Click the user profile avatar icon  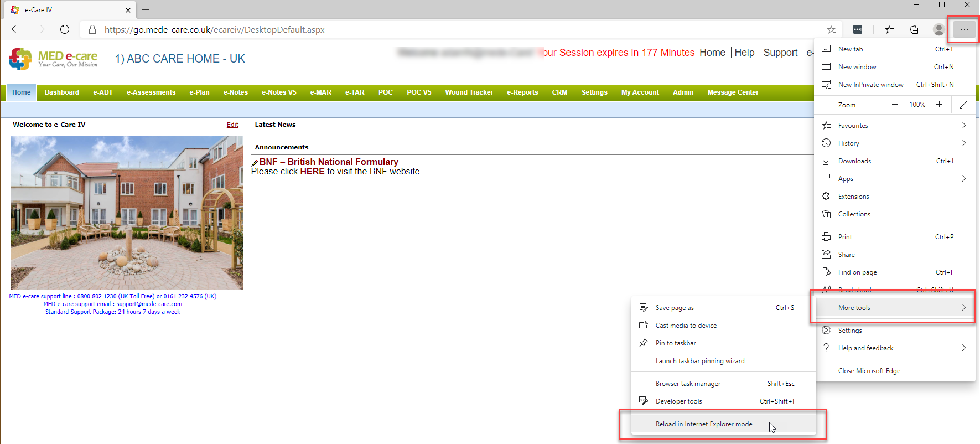coord(938,30)
